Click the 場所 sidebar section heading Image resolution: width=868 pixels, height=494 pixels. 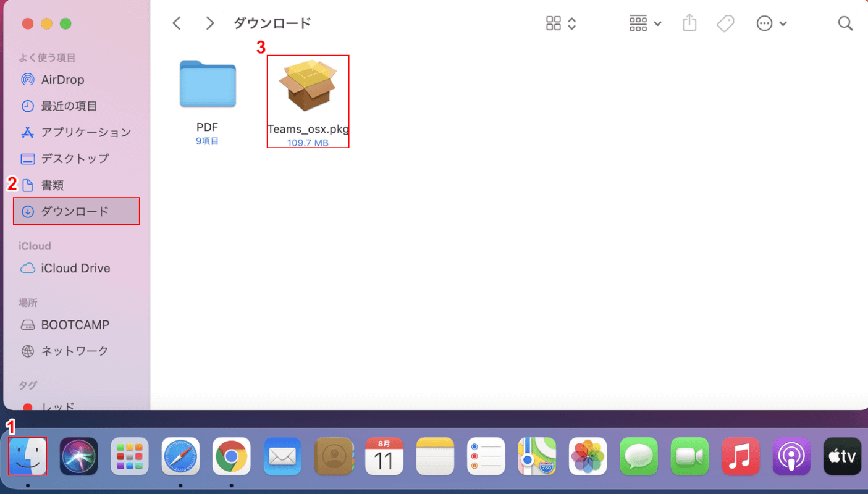tap(28, 303)
